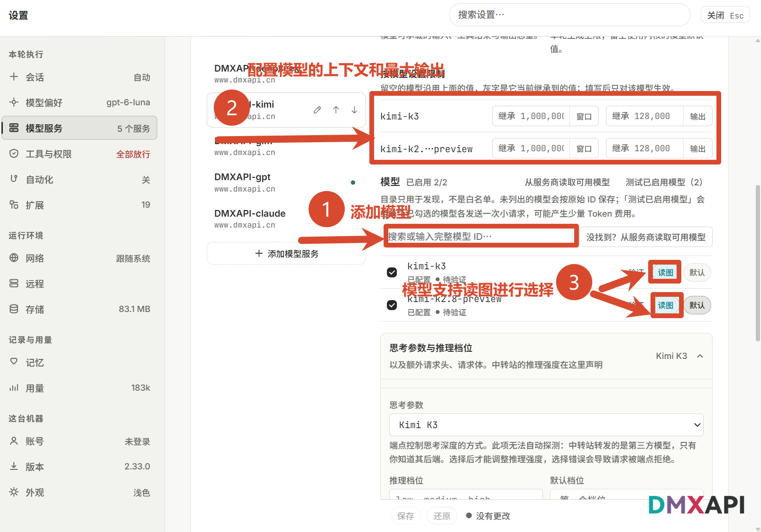Image resolution: width=761 pixels, height=532 pixels.
Task: Click the settings page vertical scrollbar
Action: (x=758, y=263)
